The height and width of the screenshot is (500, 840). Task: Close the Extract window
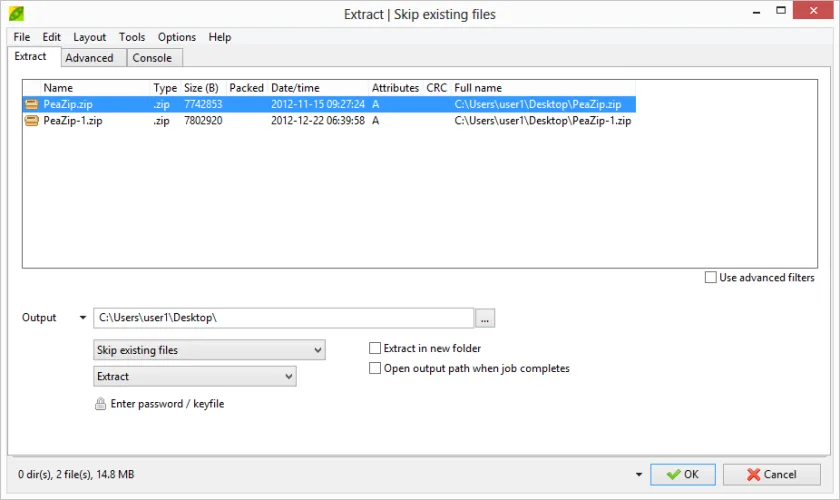tap(813, 11)
